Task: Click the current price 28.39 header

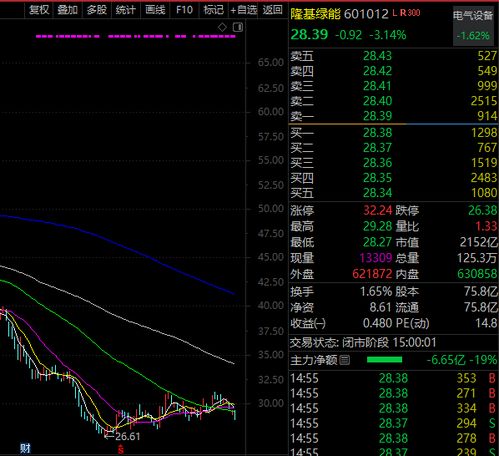Action: [x=309, y=34]
